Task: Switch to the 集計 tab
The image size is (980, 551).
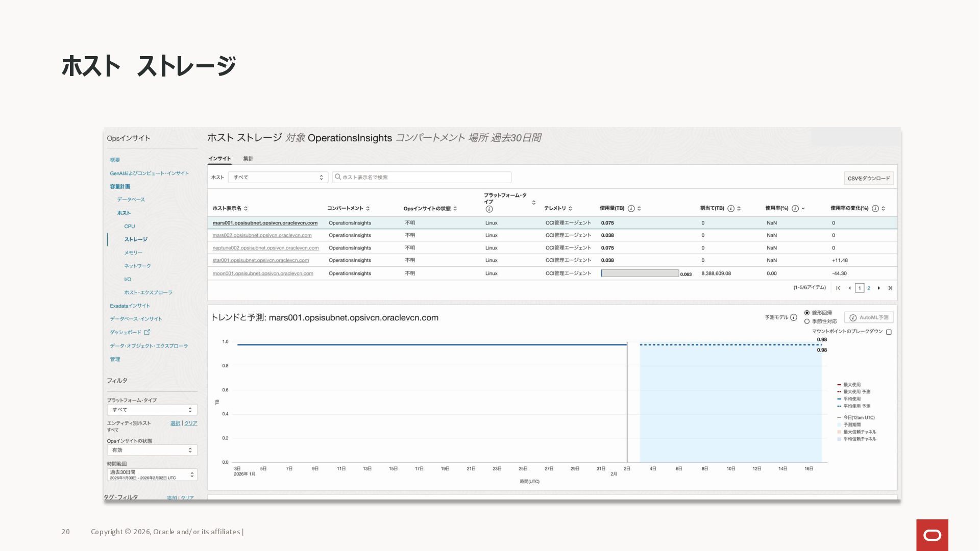Action: tap(248, 159)
